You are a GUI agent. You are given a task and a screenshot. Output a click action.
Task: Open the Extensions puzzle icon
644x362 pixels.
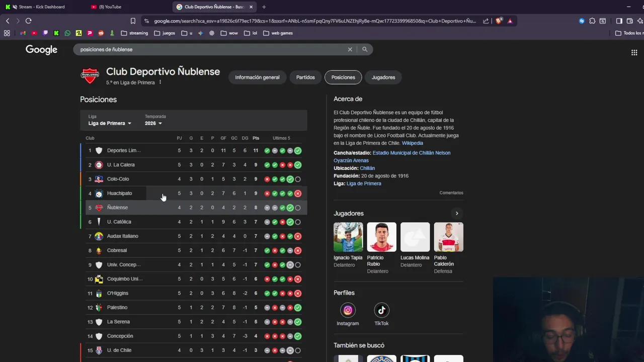coord(592,21)
